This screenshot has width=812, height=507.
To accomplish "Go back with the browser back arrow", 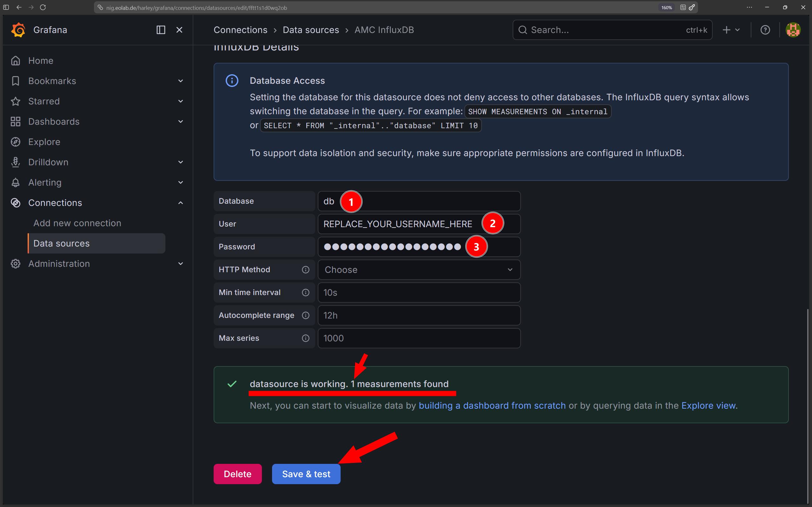I will (19, 7).
